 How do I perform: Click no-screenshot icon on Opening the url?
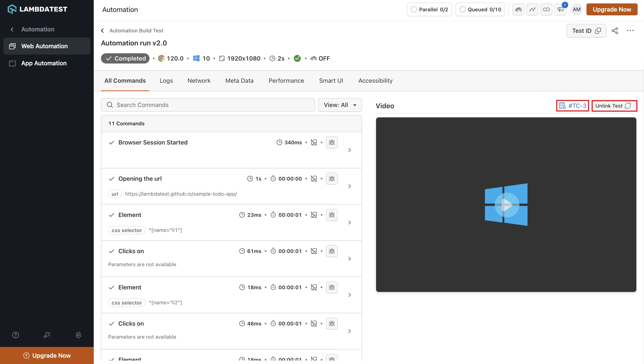(x=314, y=179)
